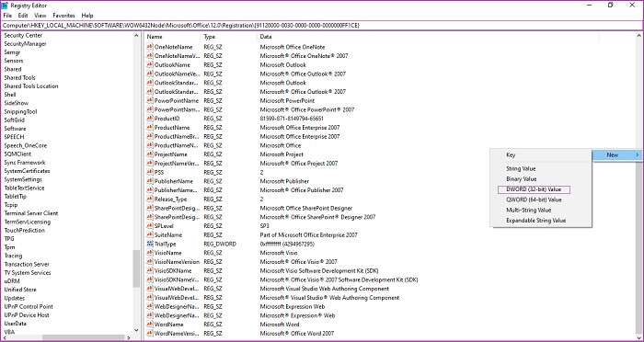Select the Terminal Server Client key
Screen dimensions: 644x342
(30, 213)
